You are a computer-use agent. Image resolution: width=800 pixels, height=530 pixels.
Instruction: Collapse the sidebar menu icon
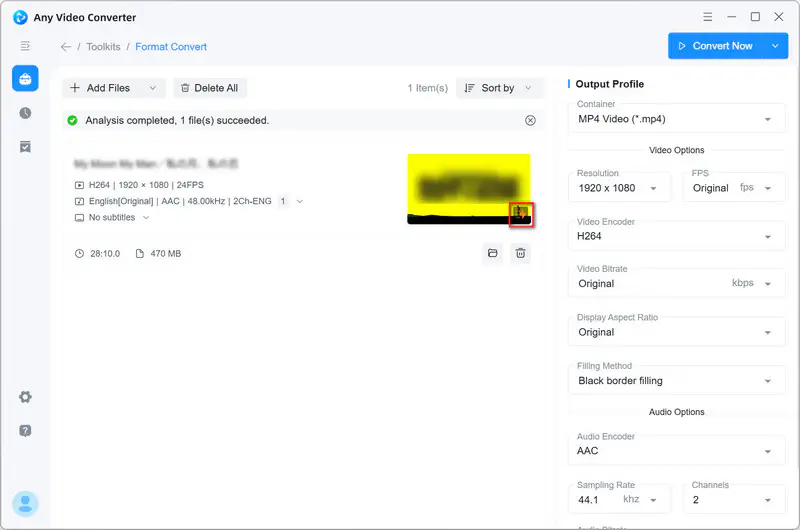coord(25,46)
